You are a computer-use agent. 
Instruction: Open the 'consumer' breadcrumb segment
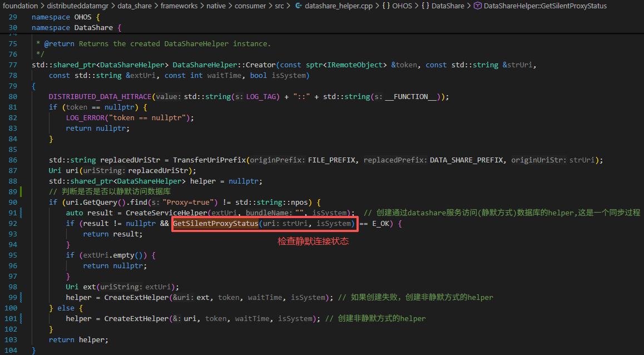click(x=250, y=6)
